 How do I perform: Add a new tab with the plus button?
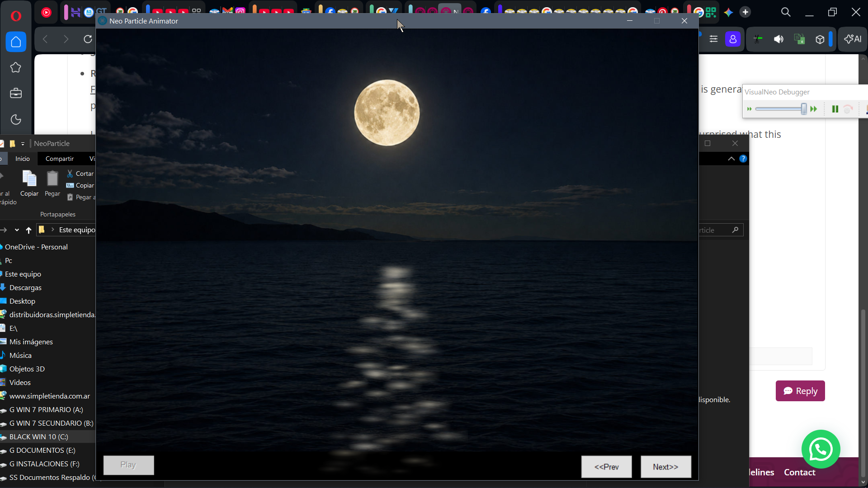[745, 13]
